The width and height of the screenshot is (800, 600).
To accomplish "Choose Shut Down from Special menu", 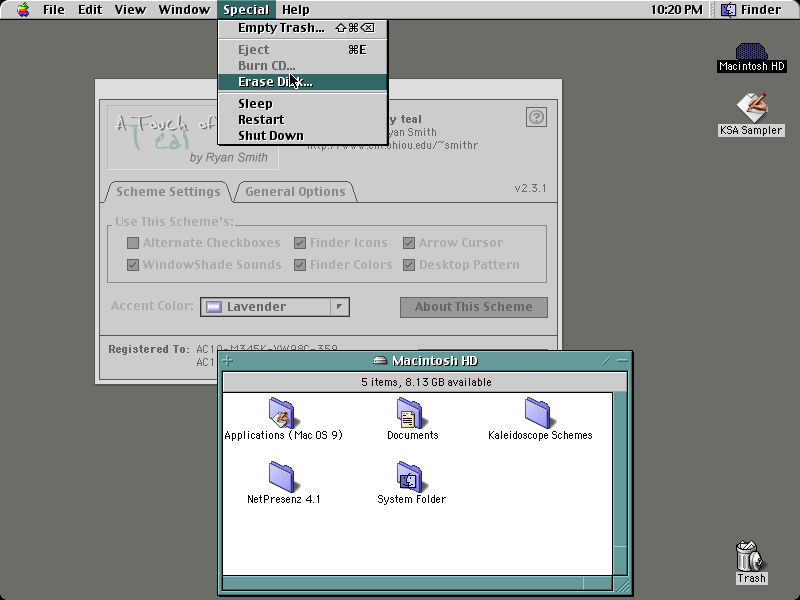I will coord(303,136).
